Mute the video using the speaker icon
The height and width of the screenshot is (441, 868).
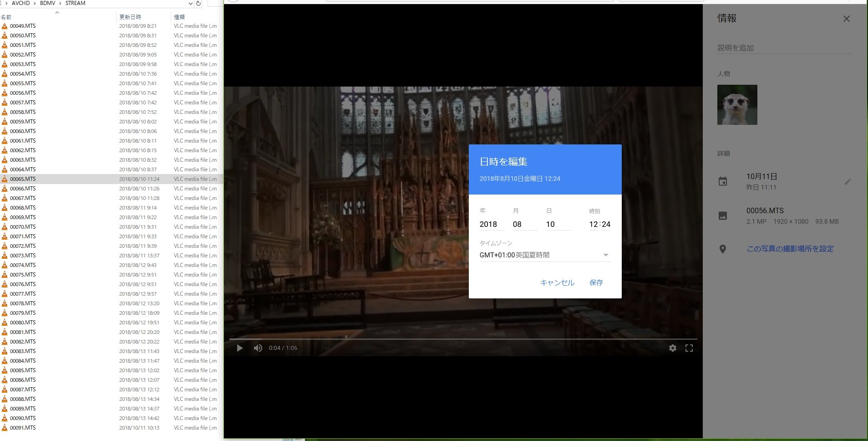click(258, 348)
